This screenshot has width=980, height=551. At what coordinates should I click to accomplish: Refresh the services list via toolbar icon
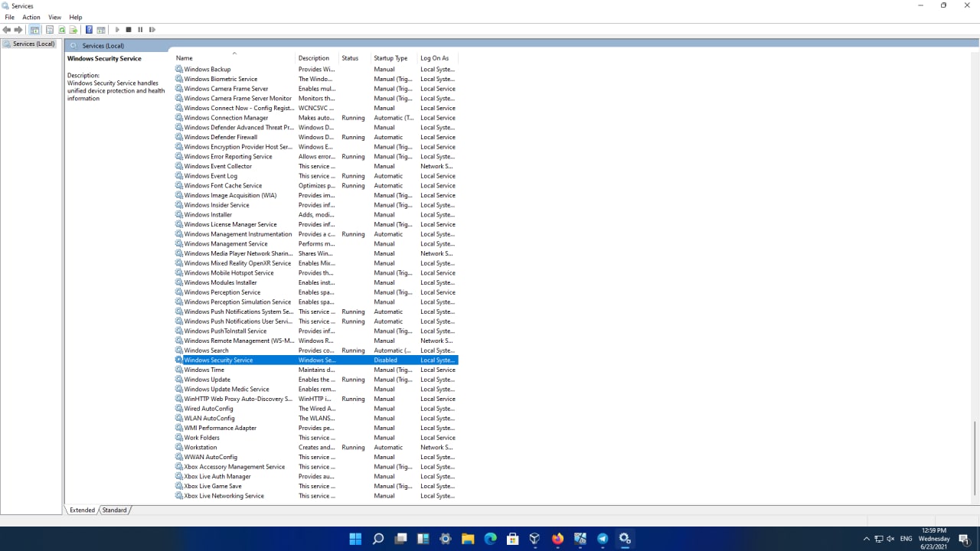pyautogui.click(x=61, y=30)
